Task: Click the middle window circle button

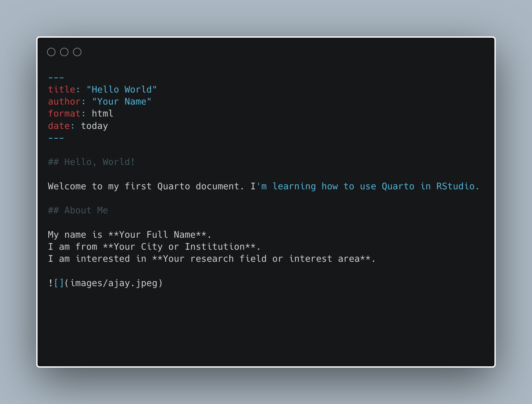Action: click(64, 52)
